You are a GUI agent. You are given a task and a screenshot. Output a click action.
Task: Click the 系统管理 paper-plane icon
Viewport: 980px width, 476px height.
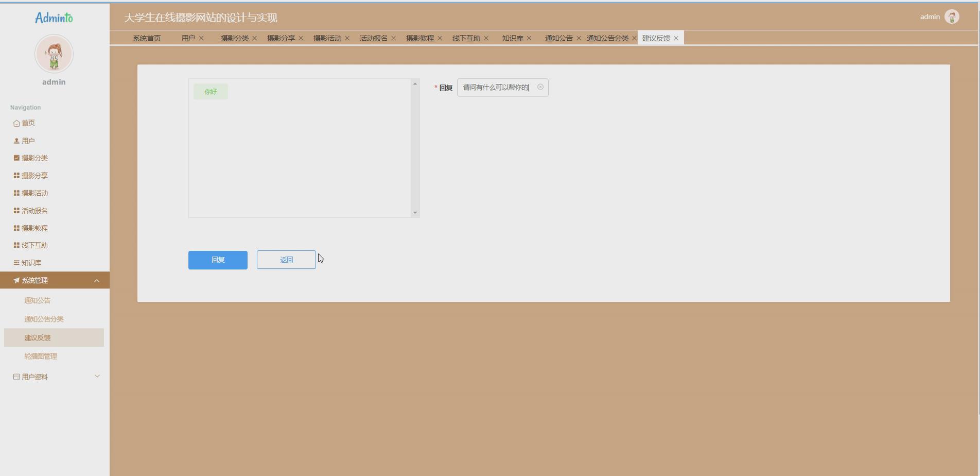(x=15, y=280)
